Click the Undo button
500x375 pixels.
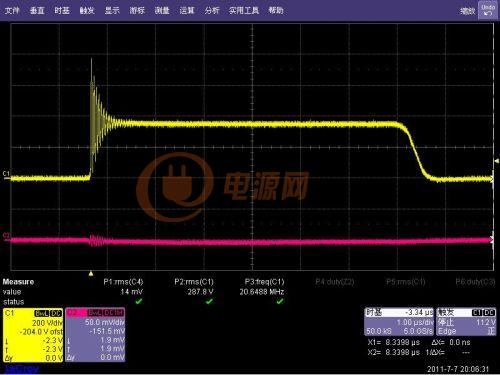(x=488, y=10)
